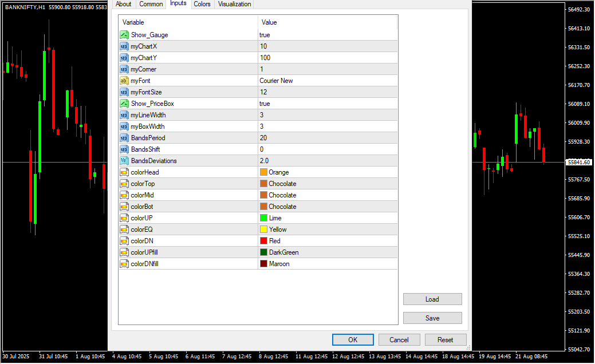
Task: Click the BandsDeviations double type icon
Action: tap(124, 161)
